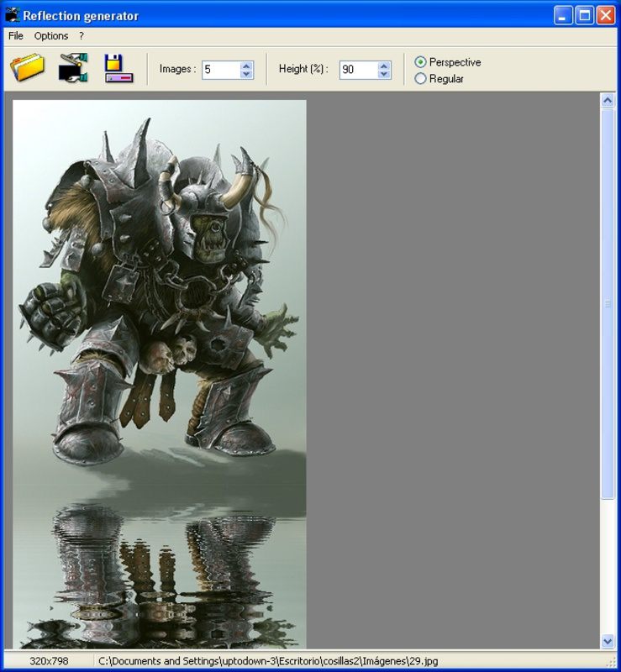Maximize the Reflection generator window
621x672 pixels.
(584, 16)
